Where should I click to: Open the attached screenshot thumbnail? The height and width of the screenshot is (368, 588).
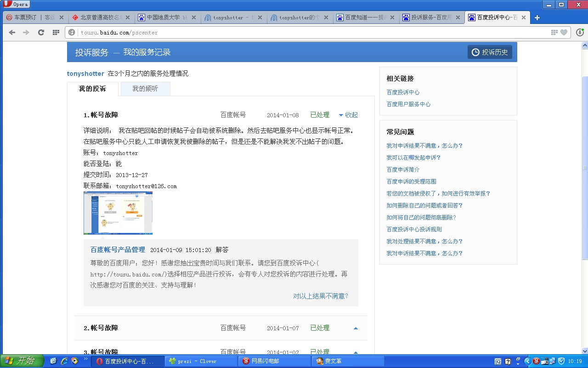[x=118, y=213]
